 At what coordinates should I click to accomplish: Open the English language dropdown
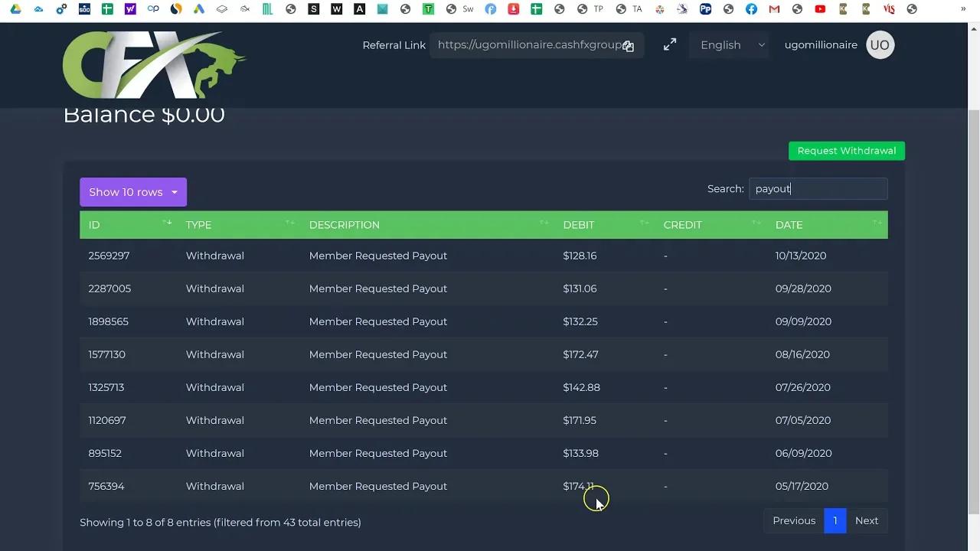coord(729,44)
